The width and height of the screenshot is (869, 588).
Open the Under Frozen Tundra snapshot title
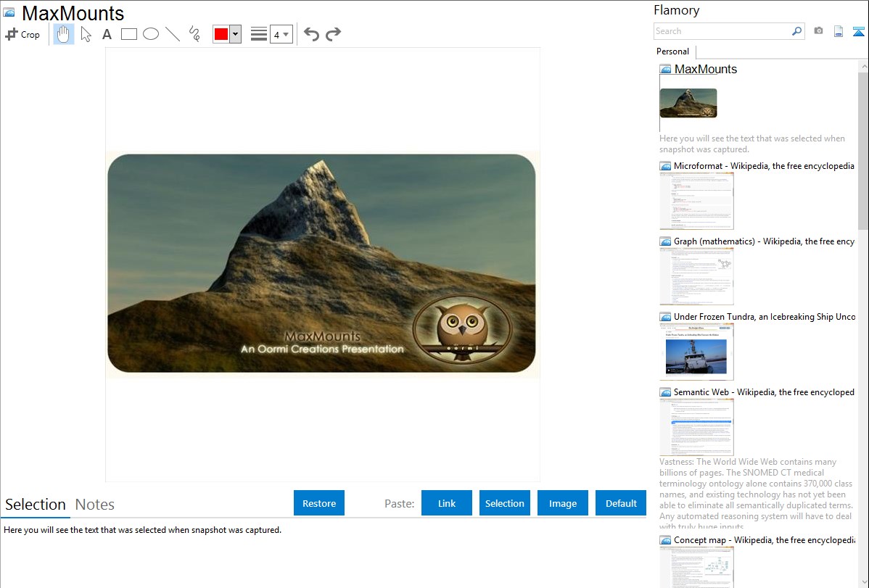pyautogui.click(x=765, y=317)
